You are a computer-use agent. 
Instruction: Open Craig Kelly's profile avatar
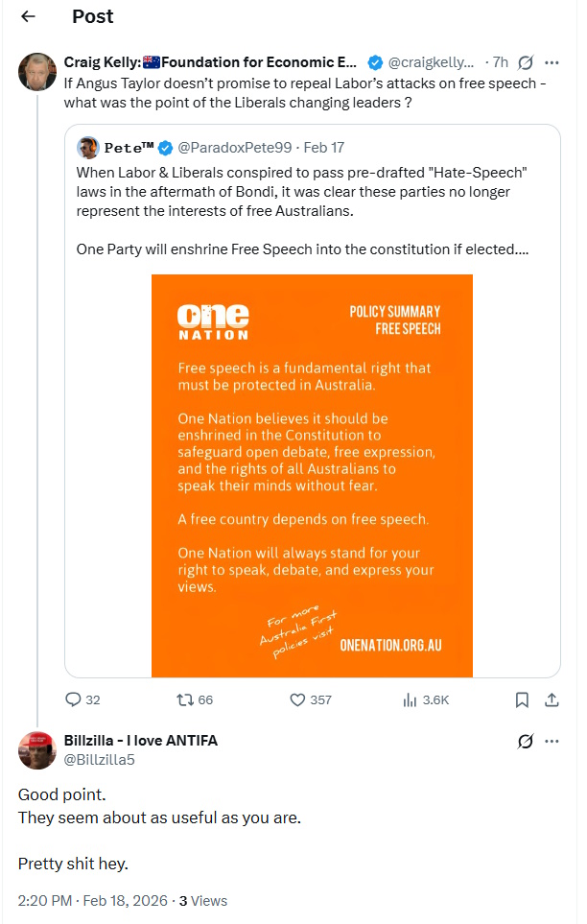click(37, 72)
